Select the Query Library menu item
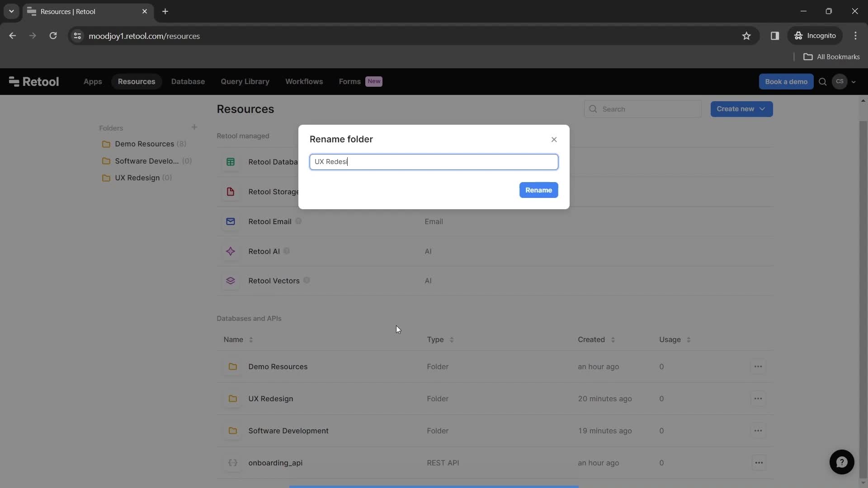This screenshot has width=868, height=488. (245, 81)
